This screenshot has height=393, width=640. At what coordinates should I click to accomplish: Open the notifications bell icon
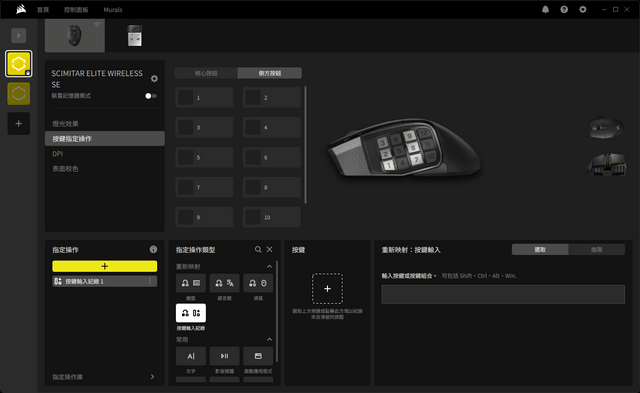coord(545,9)
